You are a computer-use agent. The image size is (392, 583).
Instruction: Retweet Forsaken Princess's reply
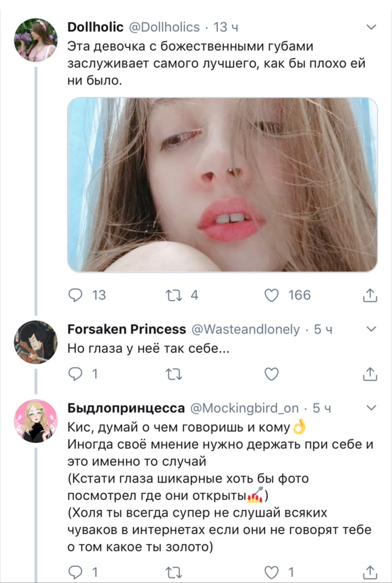click(175, 374)
